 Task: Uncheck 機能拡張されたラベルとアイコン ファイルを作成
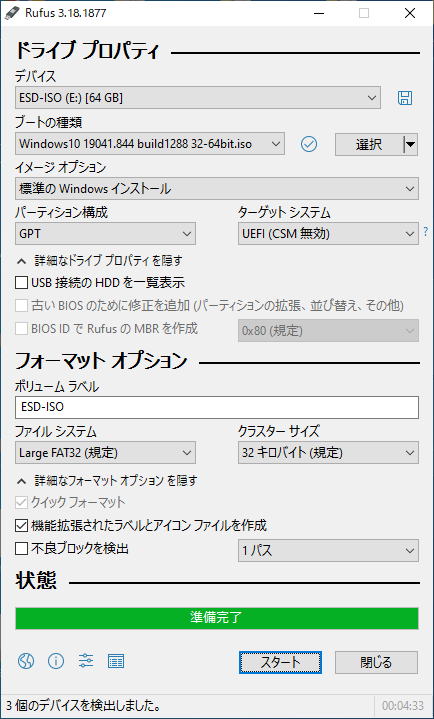[21, 525]
